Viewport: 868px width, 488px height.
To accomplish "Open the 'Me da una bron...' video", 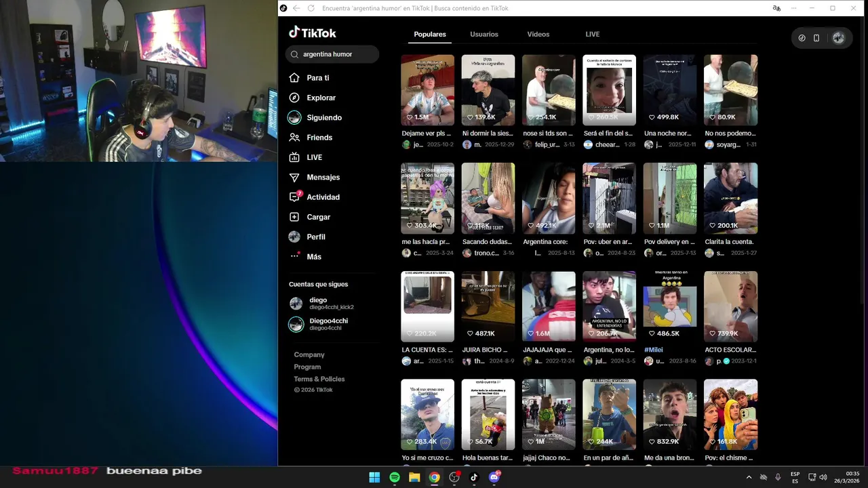I will pyautogui.click(x=670, y=414).
